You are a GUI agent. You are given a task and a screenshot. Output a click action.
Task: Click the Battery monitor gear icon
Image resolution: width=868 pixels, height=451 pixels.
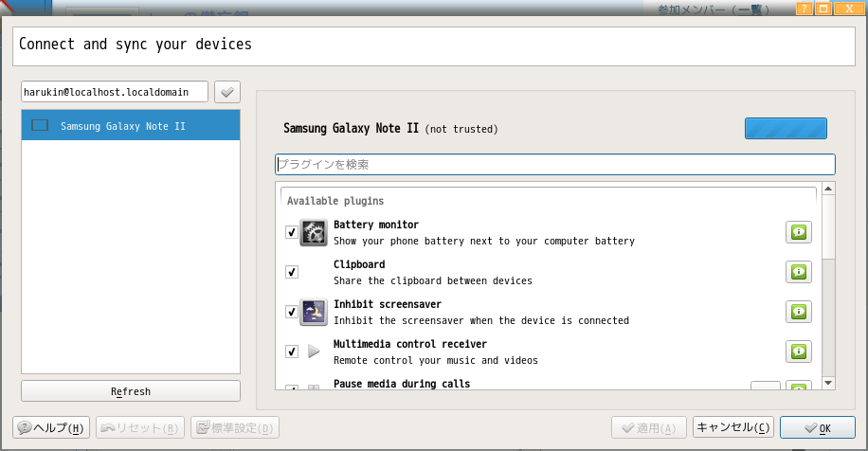[x=314, y=232]
